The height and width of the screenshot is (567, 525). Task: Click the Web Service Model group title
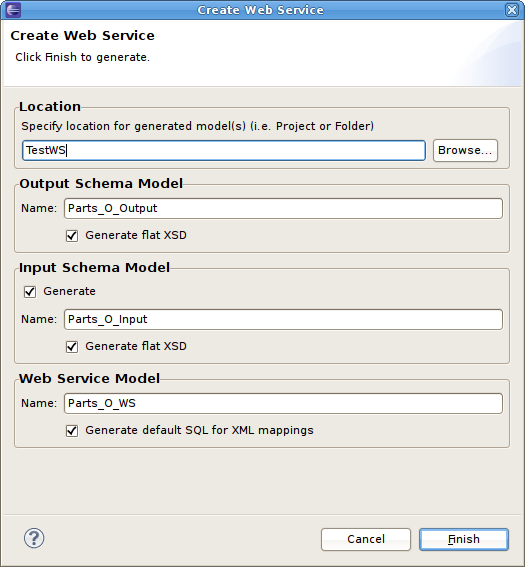pos(89,378)
